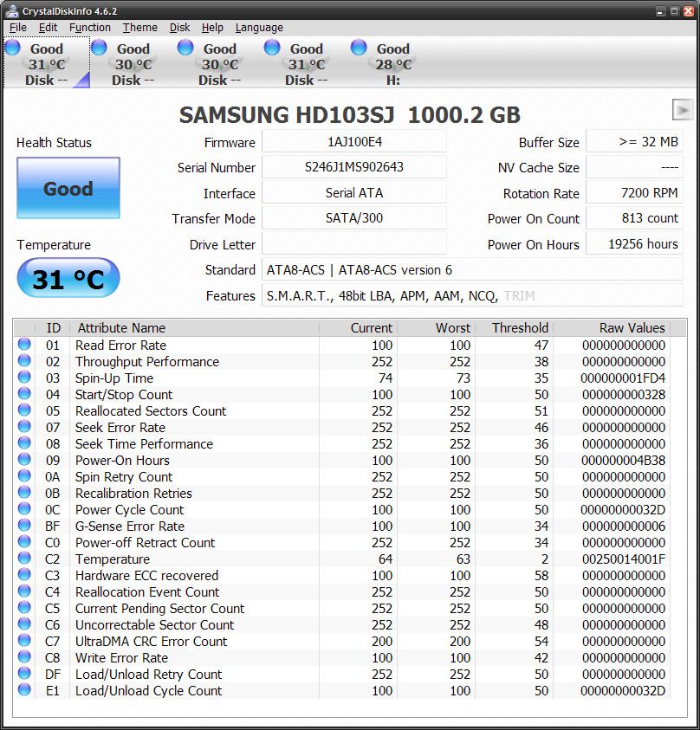Click the Serial Number value field
This screenshot has height=730, width=700.
tap(353, 167)
